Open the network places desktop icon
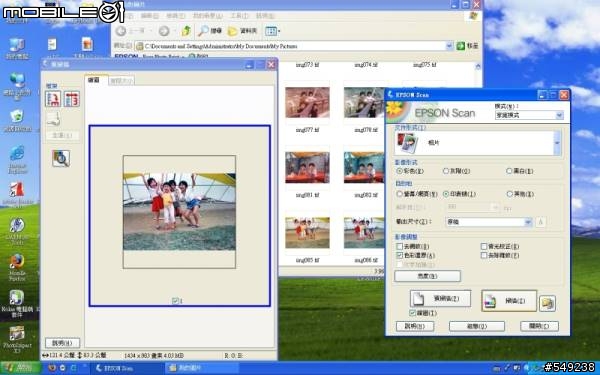Screen dimensions: 600x375 coord(17,80)
